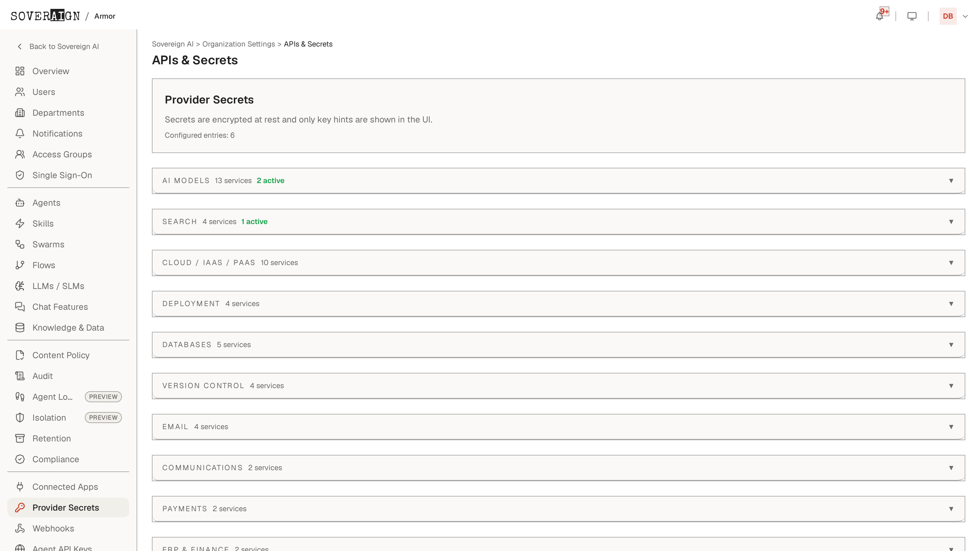
Task: Click the SOVERAIGN logo
Action: 45,16
